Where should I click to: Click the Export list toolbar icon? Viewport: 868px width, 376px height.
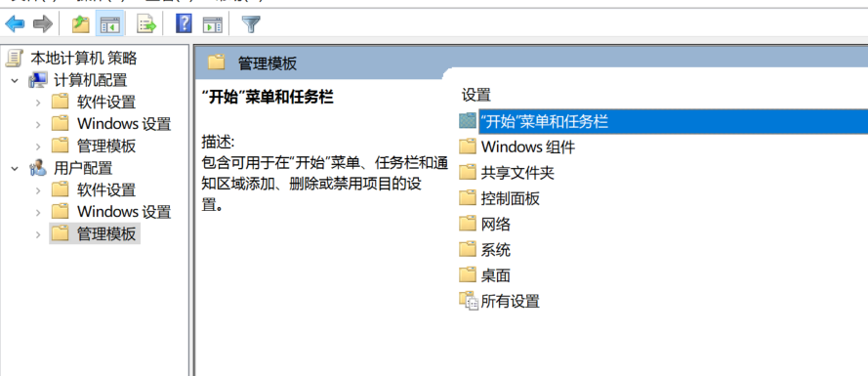point(146,23)
